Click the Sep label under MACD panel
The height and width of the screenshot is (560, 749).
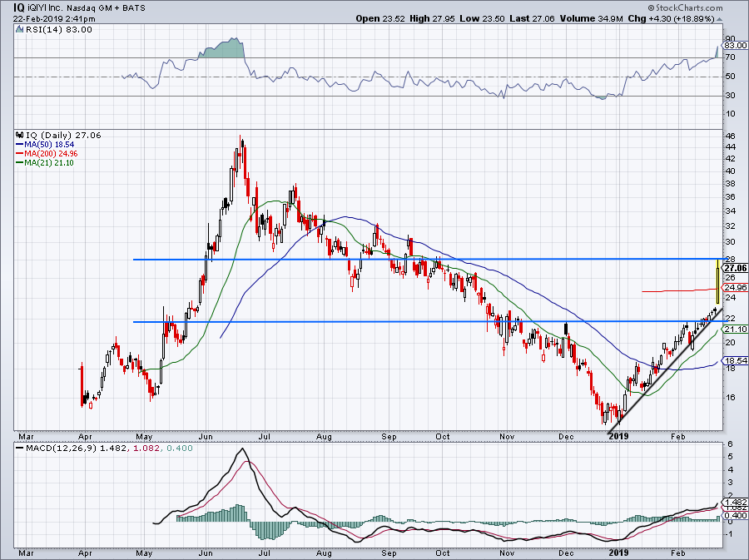[389, 553]
